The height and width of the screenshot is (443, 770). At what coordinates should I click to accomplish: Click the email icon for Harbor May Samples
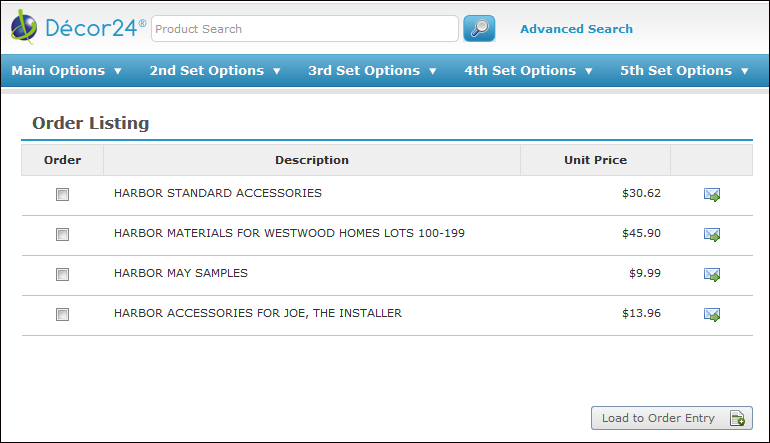pos(712,275)
